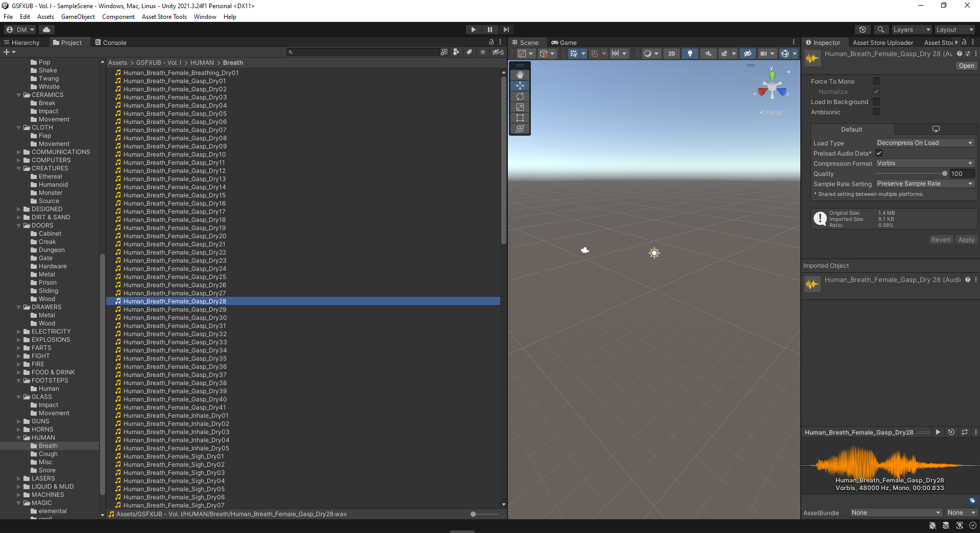Pause the game with Pause button

(490, 30)
